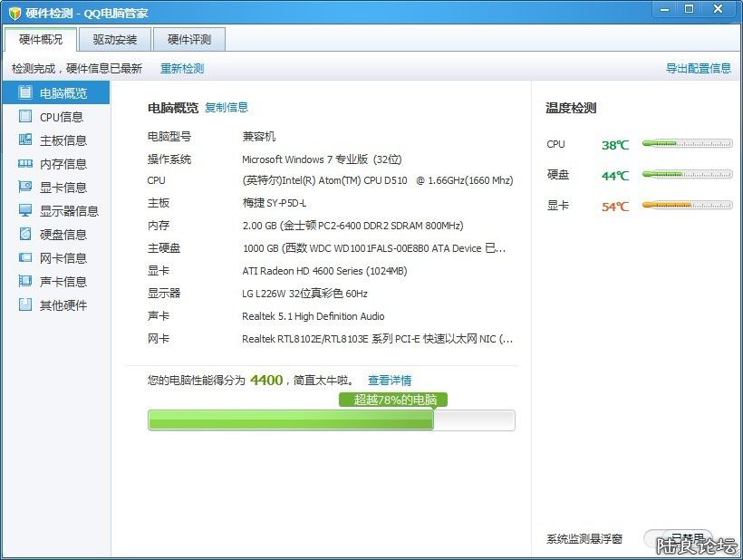Click the 导出配置信息 link
Viewport: 743px width, 560px height.
point(698,69)
